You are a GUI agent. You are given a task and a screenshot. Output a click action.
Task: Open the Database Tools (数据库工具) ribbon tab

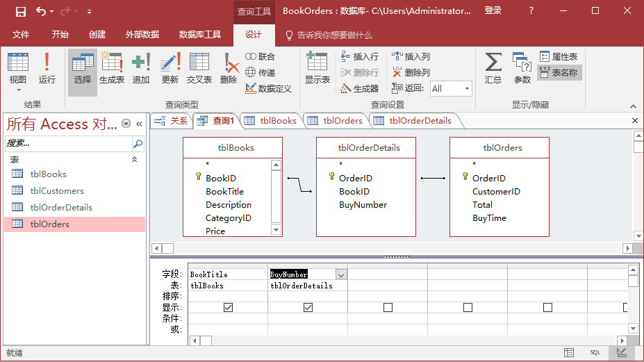(200, 35)
